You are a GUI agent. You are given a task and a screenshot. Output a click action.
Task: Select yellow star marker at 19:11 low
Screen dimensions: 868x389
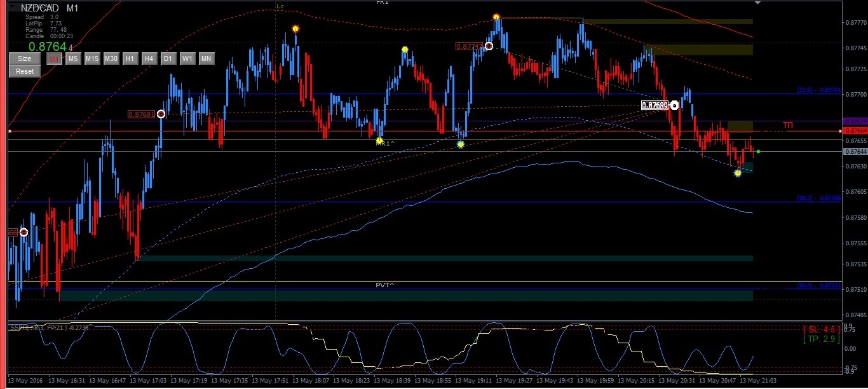pyautogui.click(x=461, y=144)
